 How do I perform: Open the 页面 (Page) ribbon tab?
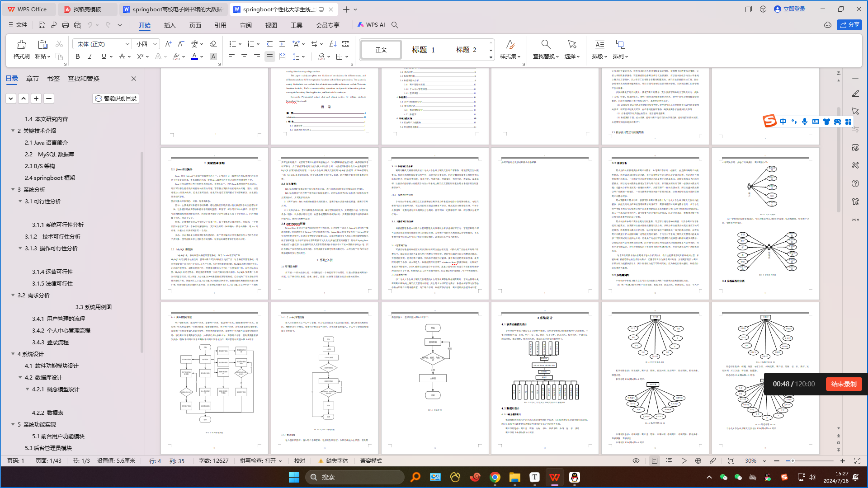pyautogui.click(x=195, y=25)
